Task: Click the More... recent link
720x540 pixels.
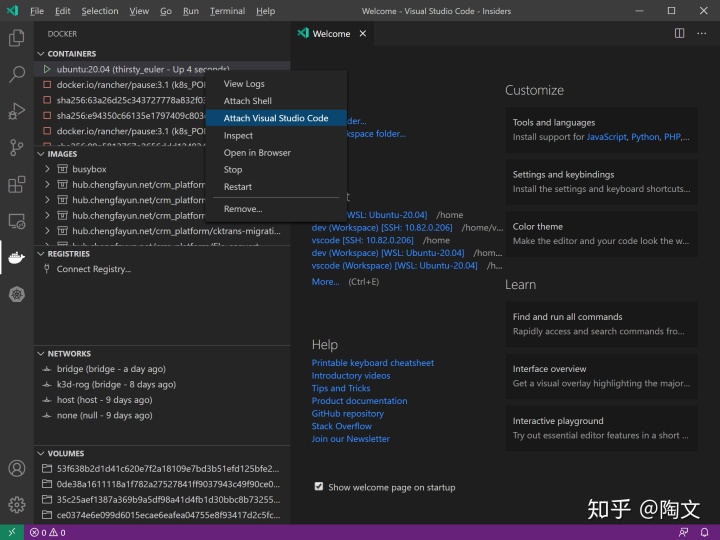Action: tap(325, 281)
